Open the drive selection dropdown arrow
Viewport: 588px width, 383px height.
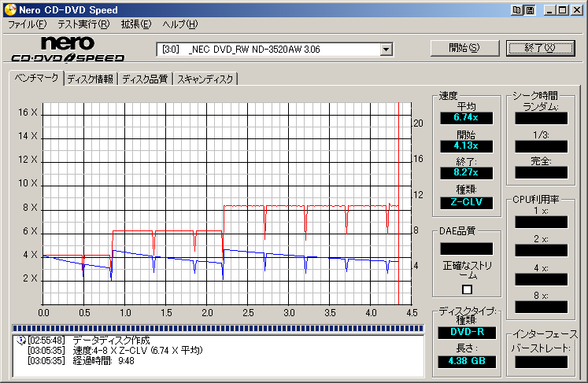coord(386,50)
